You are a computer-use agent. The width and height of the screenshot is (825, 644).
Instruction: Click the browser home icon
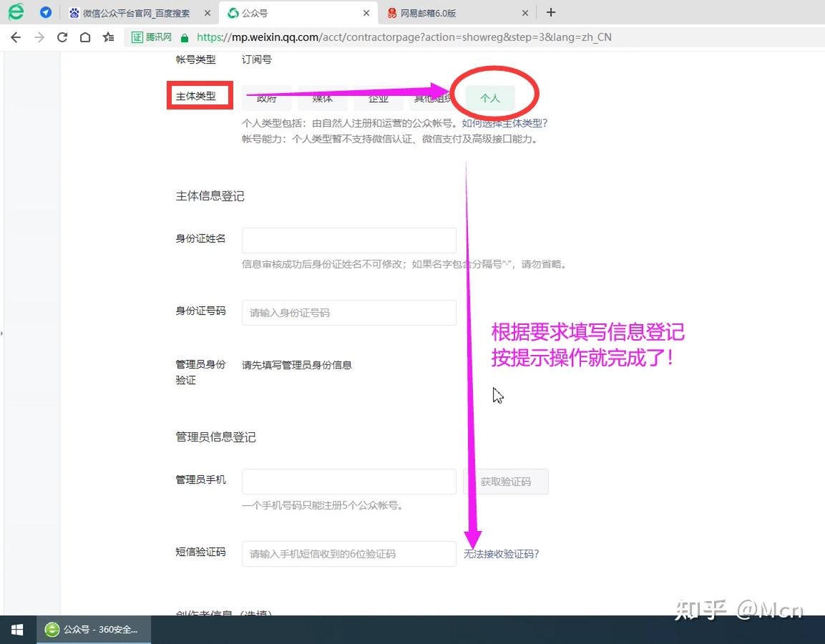85,37
